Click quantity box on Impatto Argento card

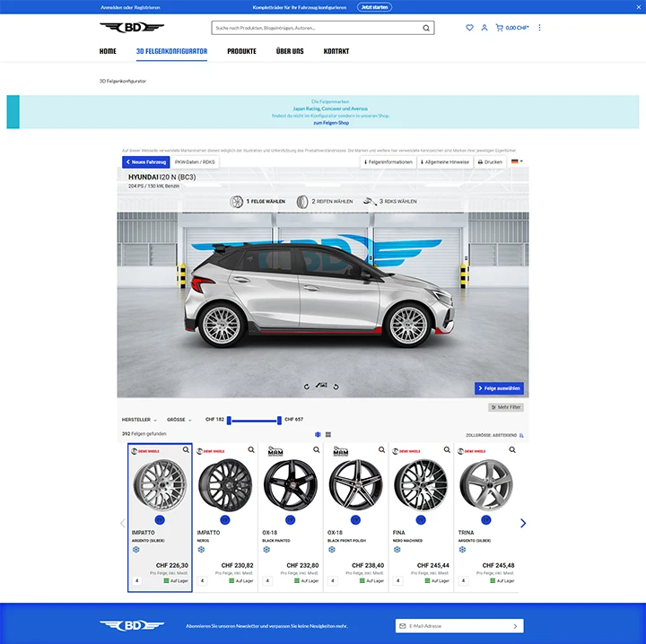tap(136, 581)
